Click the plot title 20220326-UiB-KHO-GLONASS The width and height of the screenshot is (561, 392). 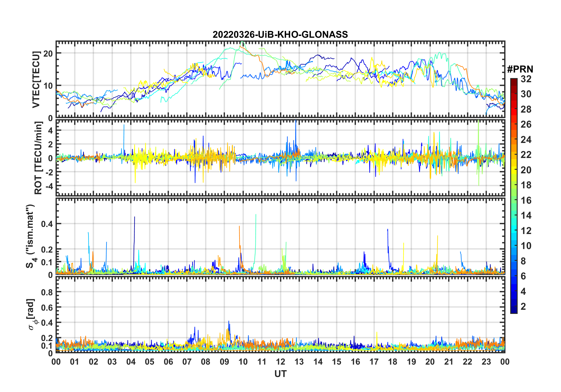pyautogui.click(x=280, y=35)
